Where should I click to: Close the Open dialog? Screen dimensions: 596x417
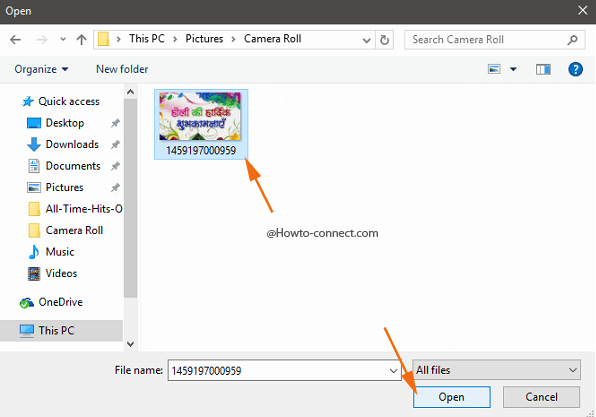click(583, 11)
